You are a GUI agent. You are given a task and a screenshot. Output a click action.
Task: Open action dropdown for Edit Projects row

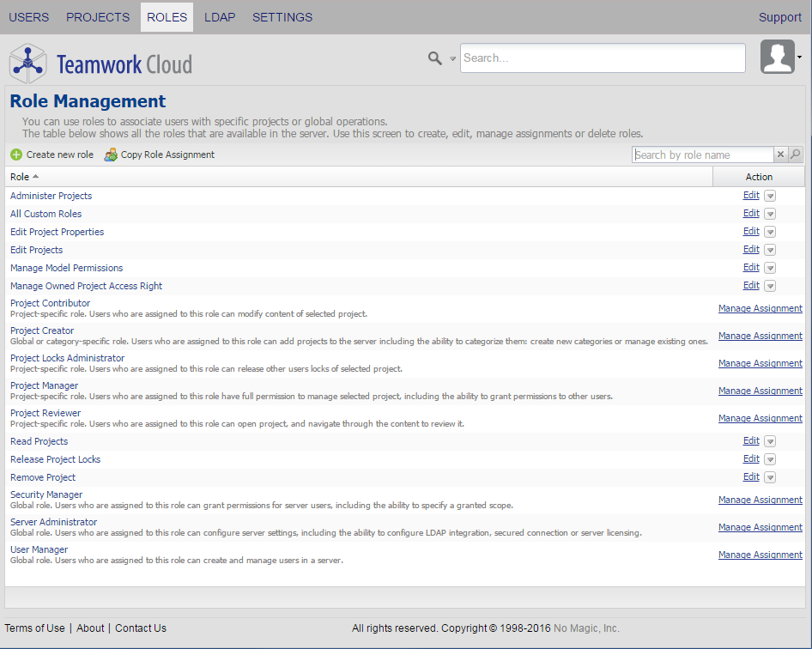click(x=770, y=250)
